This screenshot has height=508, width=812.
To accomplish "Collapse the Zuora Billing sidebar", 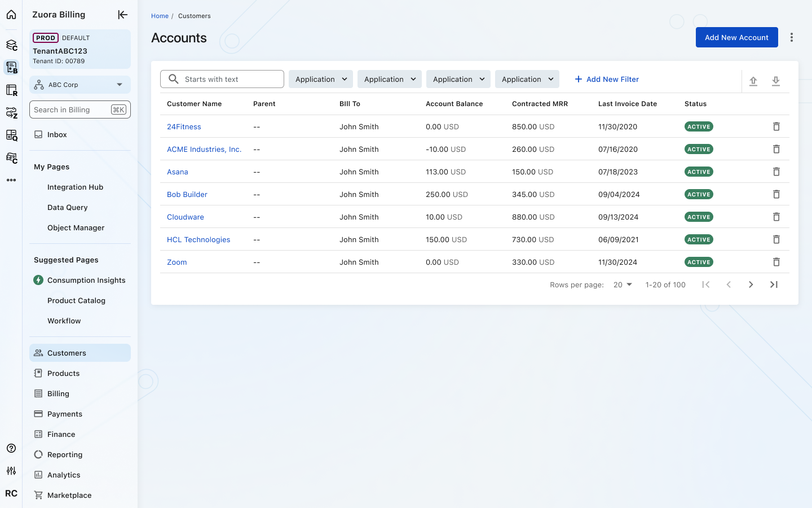I will click(x=122, y=15).
